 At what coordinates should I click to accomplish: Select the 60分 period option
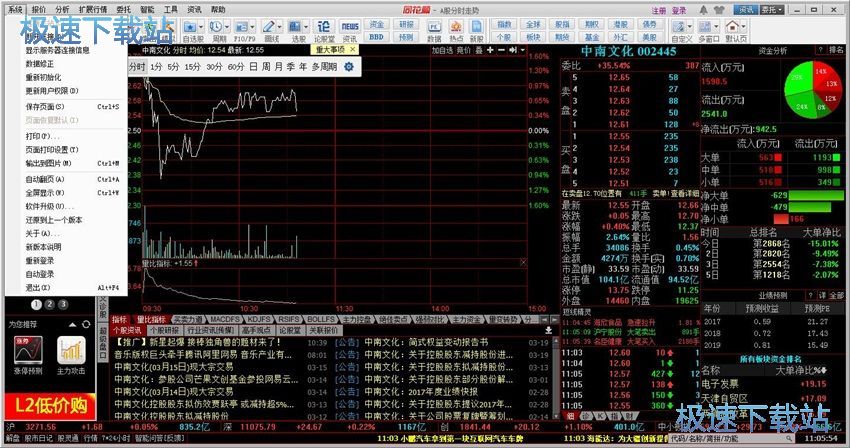coord(236,67)
